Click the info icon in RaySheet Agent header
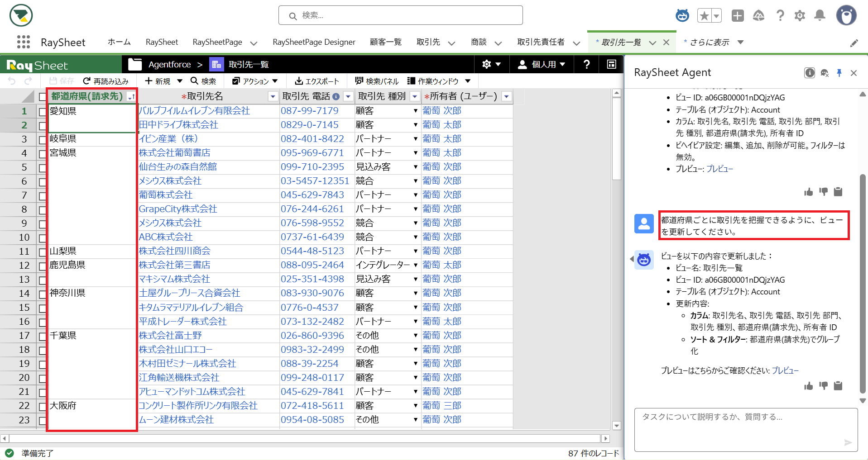Screen dimensions: 868x460 pos(810,73)
